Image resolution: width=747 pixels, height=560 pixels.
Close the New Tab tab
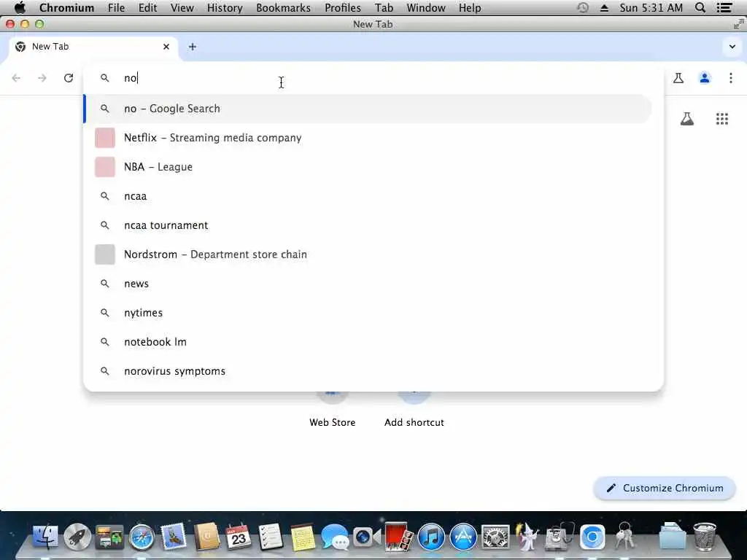[x=166, y=47]
